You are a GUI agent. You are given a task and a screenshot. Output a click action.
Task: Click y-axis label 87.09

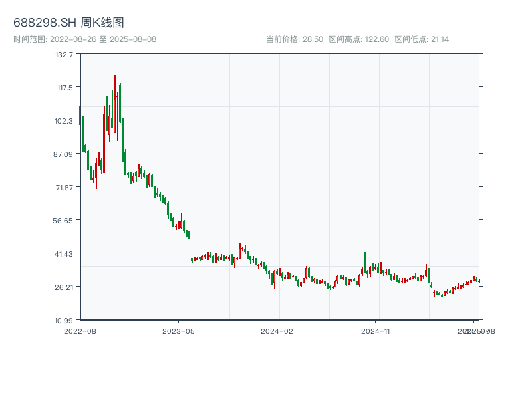tap(63, 154)
